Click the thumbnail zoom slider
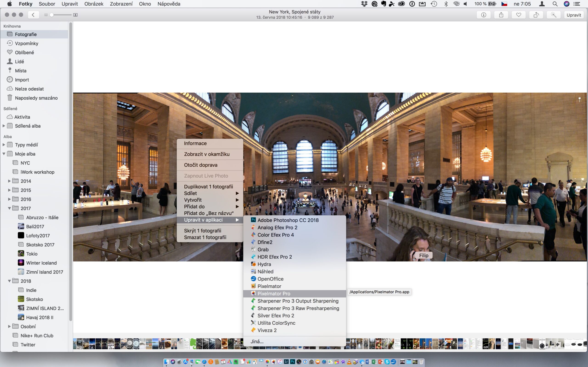 (x=61, y=15)
